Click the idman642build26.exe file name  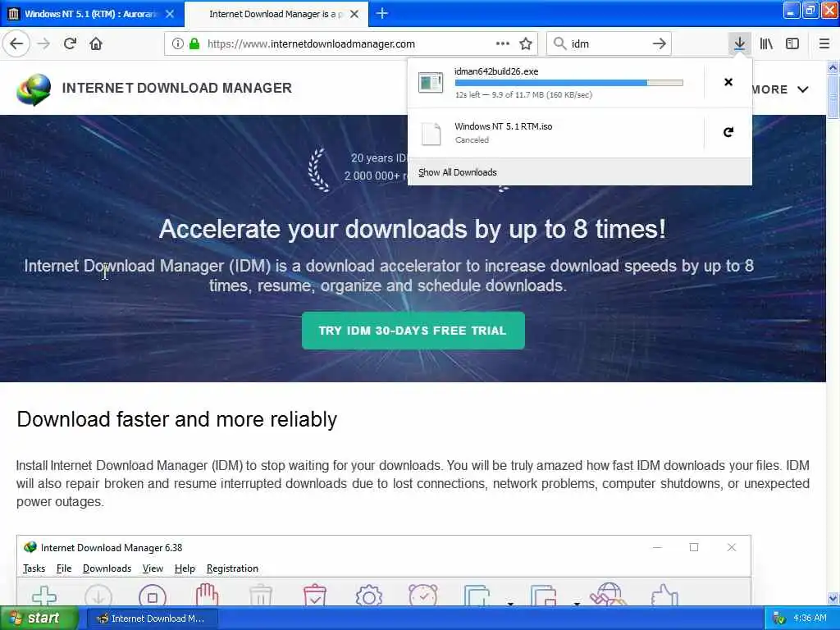496,71
